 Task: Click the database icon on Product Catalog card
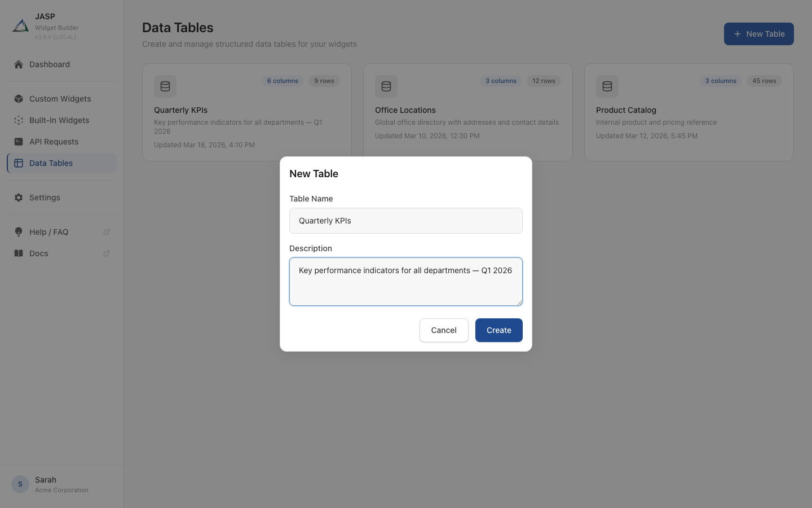607,86
